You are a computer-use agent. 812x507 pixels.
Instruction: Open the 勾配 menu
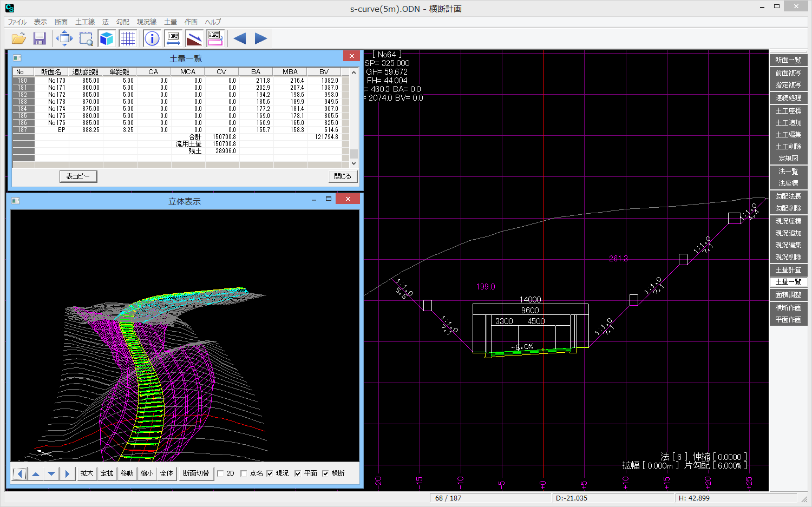[x=123, y=22]
